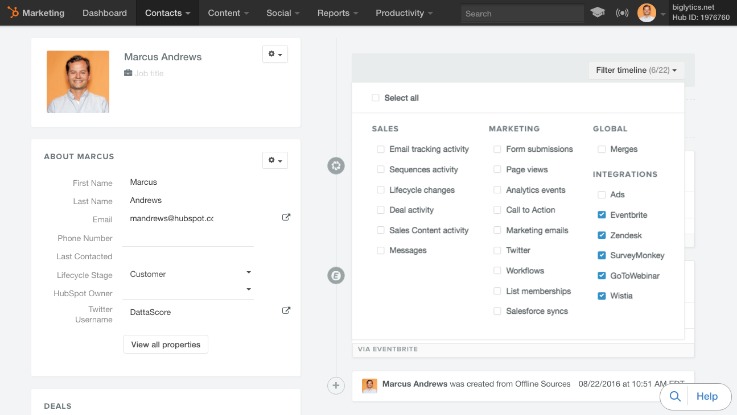Open external link icon beside Twitter Username
Screen dimensions: 737x415
286,311
